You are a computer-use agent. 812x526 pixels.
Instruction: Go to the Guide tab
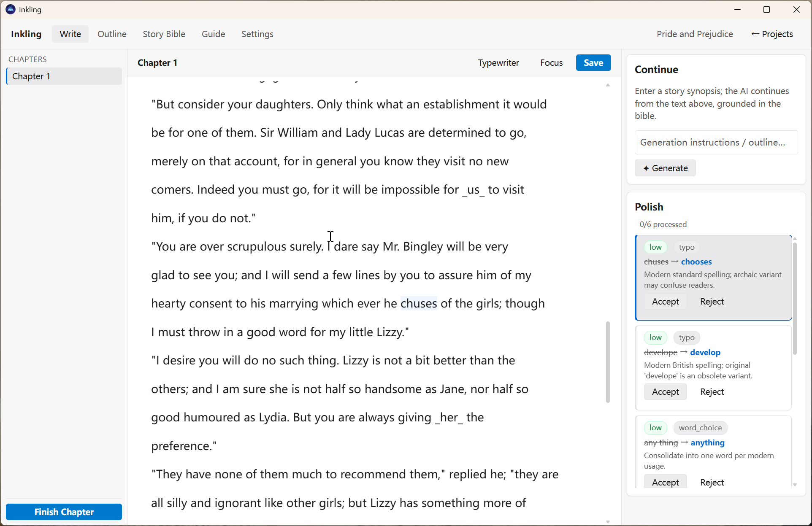pyautogui.click(x=213, y=34)
